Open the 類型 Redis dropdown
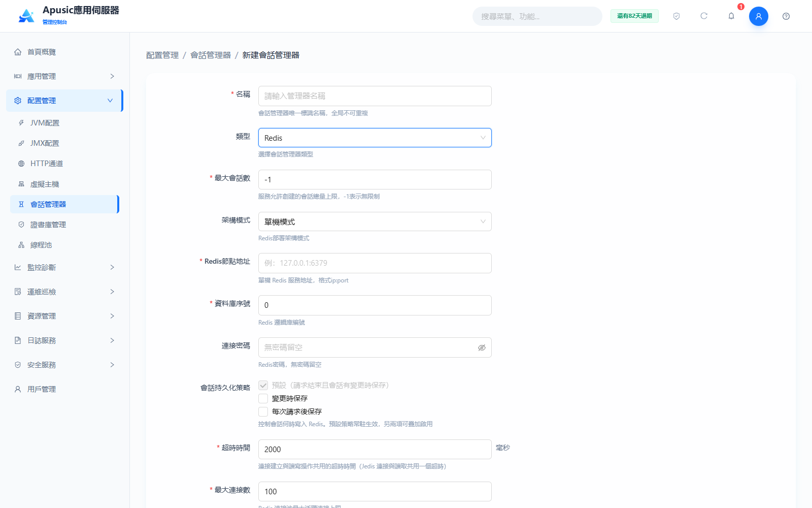The height and width of the screenshot is (508, 812). click(x=375, y=138)
